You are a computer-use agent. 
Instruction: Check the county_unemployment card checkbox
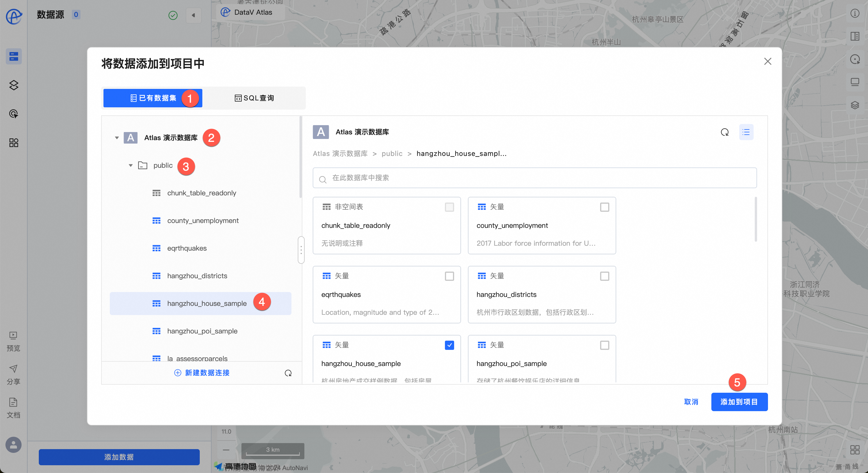tap(604, 207)
